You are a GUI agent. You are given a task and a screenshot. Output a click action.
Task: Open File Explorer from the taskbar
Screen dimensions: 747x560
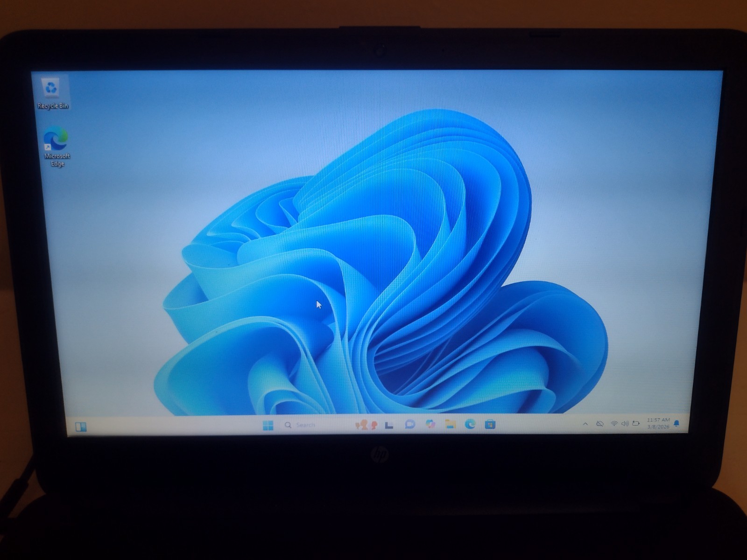(450, 424)
